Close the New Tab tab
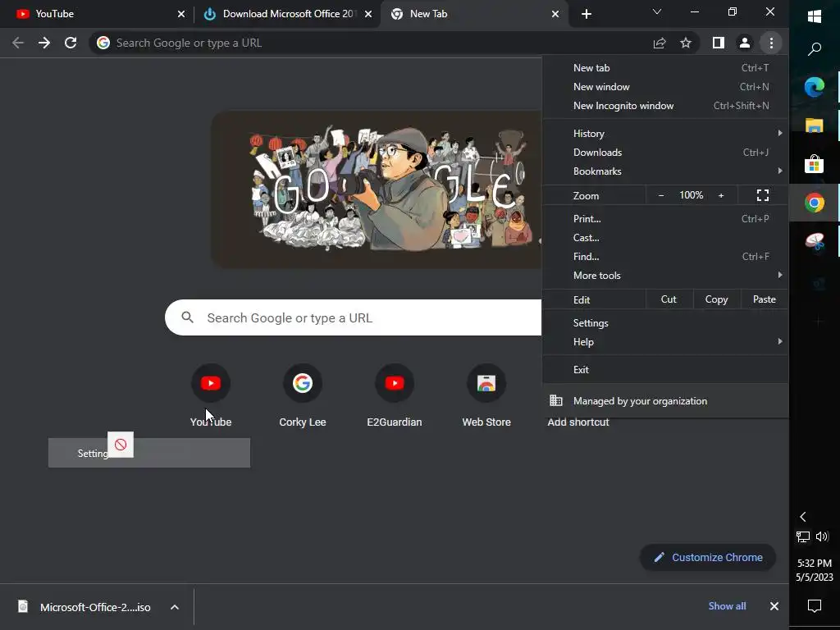 point(555,14)
